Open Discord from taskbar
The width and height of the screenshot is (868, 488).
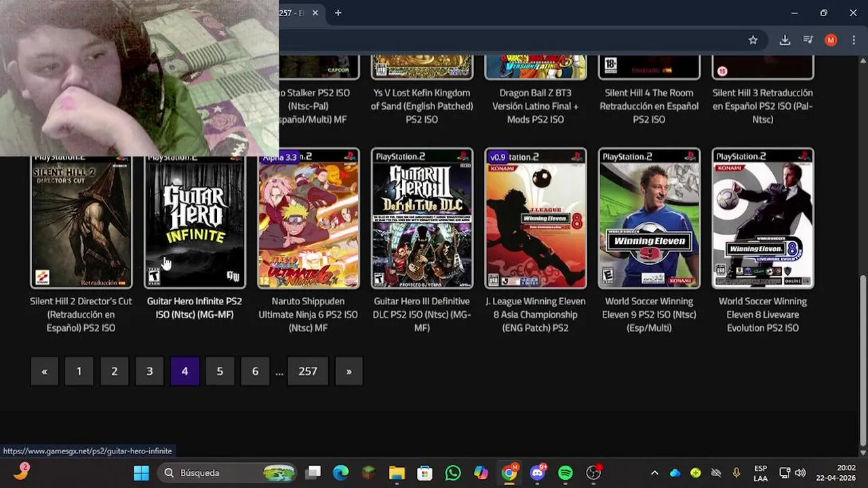(538, 472)
